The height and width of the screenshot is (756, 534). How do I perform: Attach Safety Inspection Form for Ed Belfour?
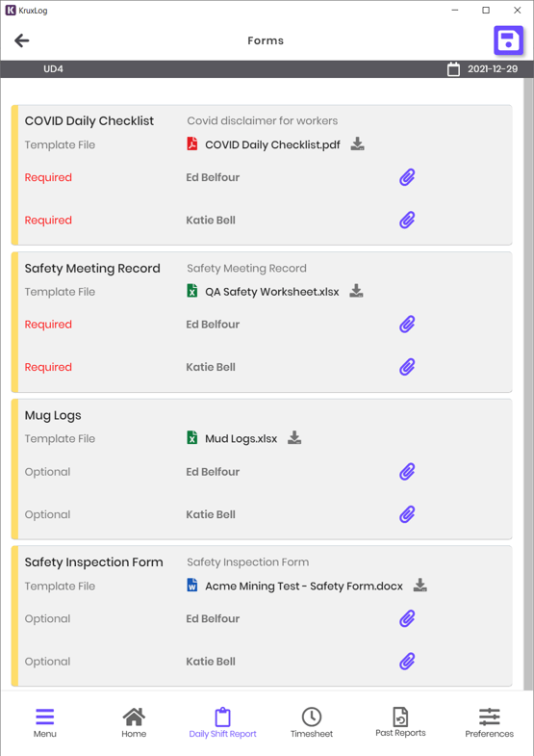click(407, 618)
